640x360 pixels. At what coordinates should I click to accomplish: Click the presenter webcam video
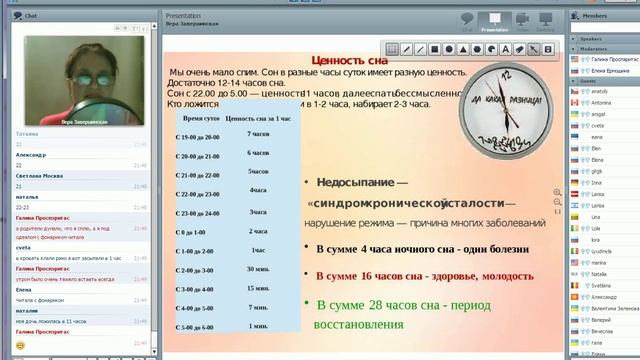pyautogui.click(x=84, y=80)
